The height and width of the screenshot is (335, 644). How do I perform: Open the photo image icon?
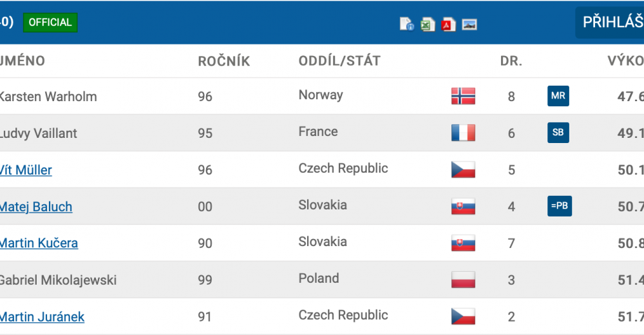pos(469,24)
